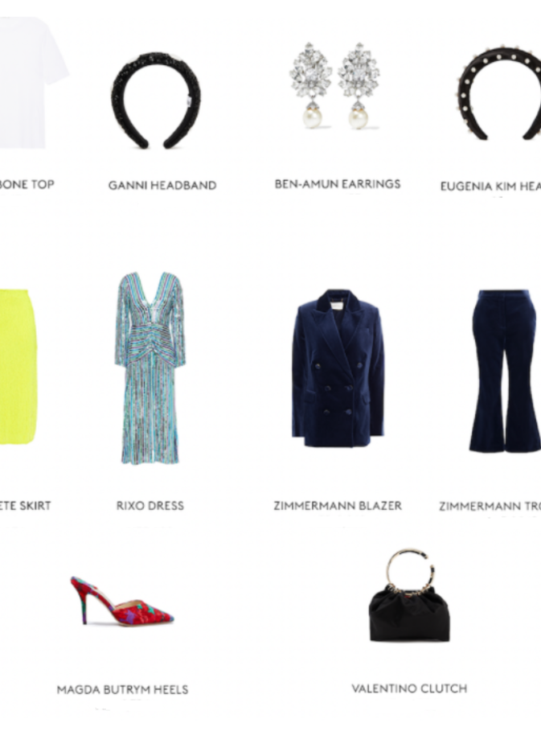Open the Ganni black headband image
541x756 pixels.
[156, 101]
